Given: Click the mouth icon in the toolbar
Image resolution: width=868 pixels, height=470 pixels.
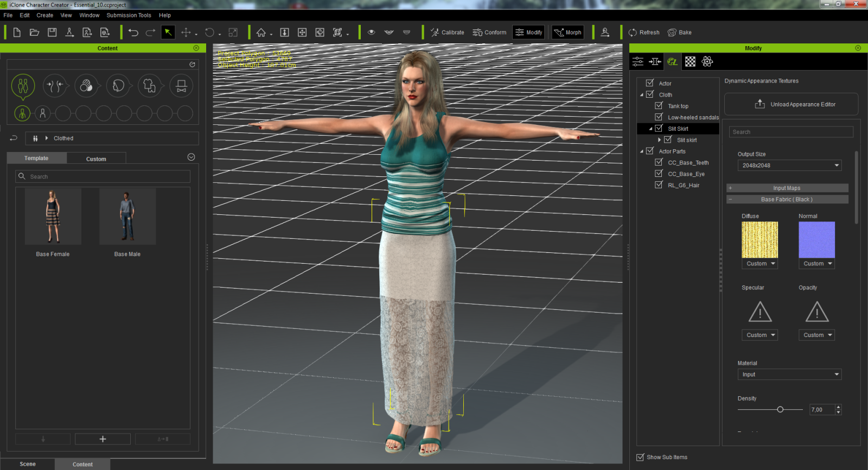Looking at the screenshot, I should (x=389, y=33).
